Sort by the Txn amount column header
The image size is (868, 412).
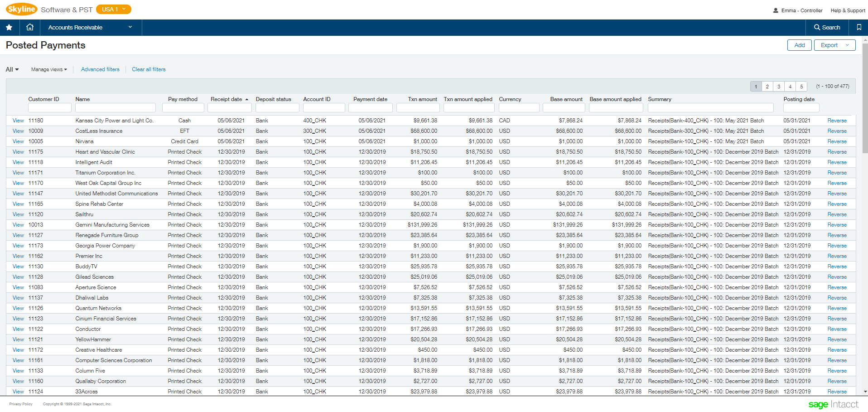[x=422, y=99]
